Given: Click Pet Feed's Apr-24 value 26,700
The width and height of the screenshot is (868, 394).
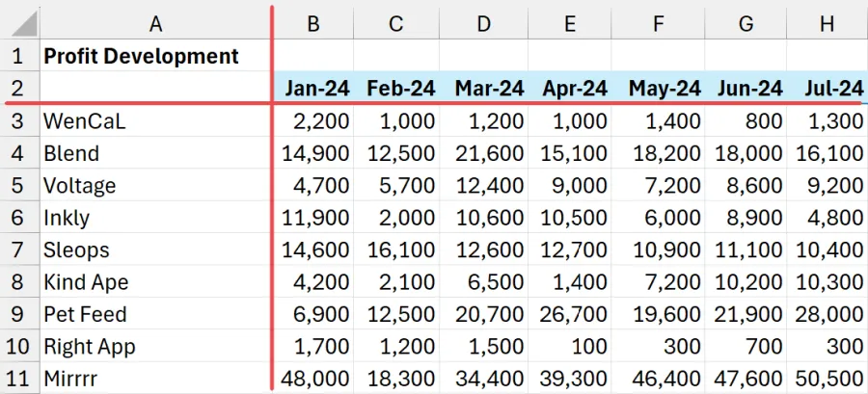Looking at the screenshot, I should pos(575,314).
